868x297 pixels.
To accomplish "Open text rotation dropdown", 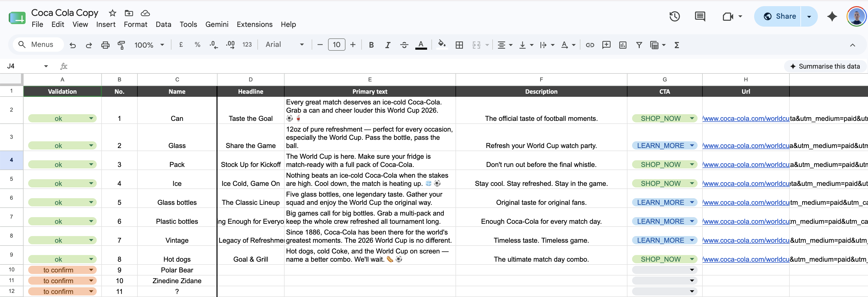I will point(568,45).
